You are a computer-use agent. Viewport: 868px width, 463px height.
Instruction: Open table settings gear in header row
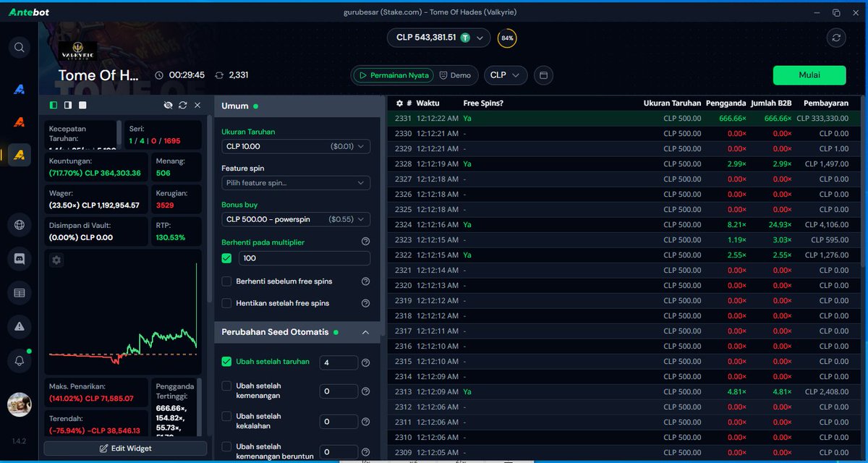coord(399,103)
